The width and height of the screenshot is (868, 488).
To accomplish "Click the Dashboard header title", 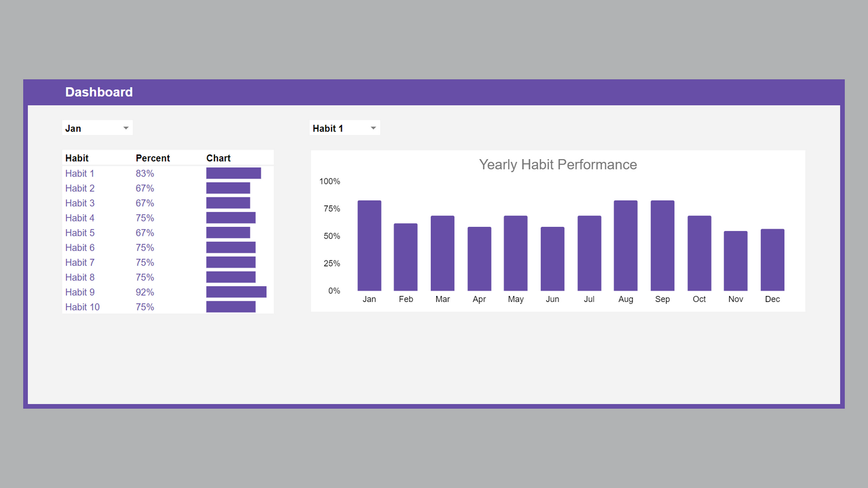I will 99,92.
